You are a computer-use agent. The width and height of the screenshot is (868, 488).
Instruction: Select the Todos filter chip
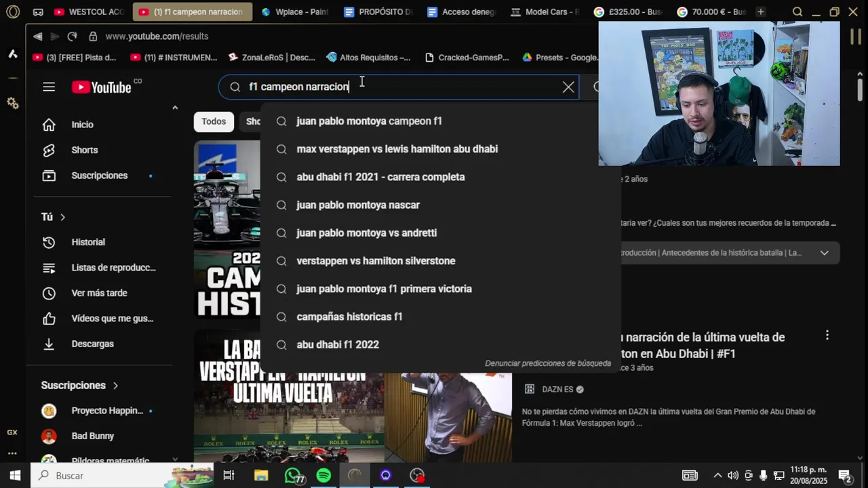214,121
